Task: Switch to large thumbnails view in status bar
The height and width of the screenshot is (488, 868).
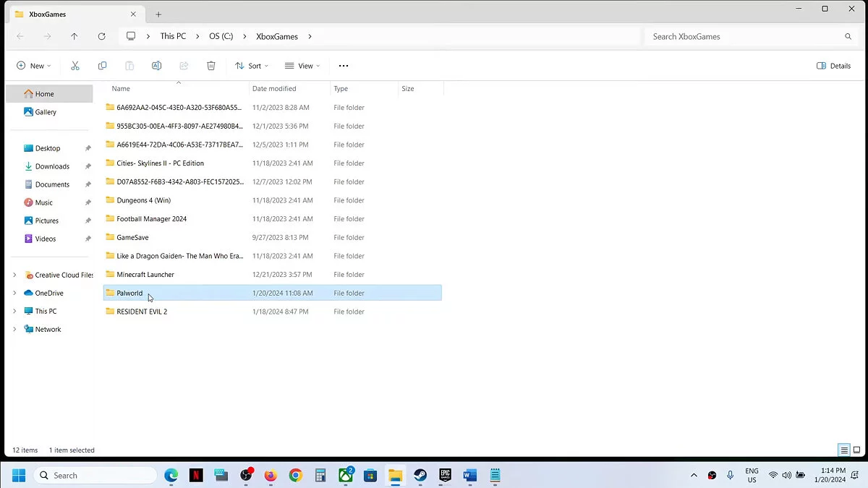Action: click(857, 450)
